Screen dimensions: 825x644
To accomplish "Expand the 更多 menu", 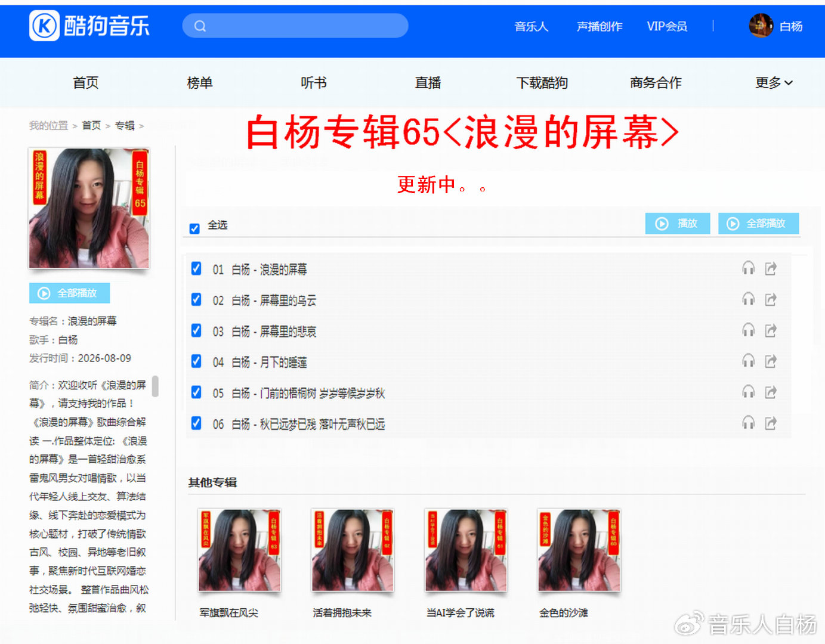I will tap(774, 83).
